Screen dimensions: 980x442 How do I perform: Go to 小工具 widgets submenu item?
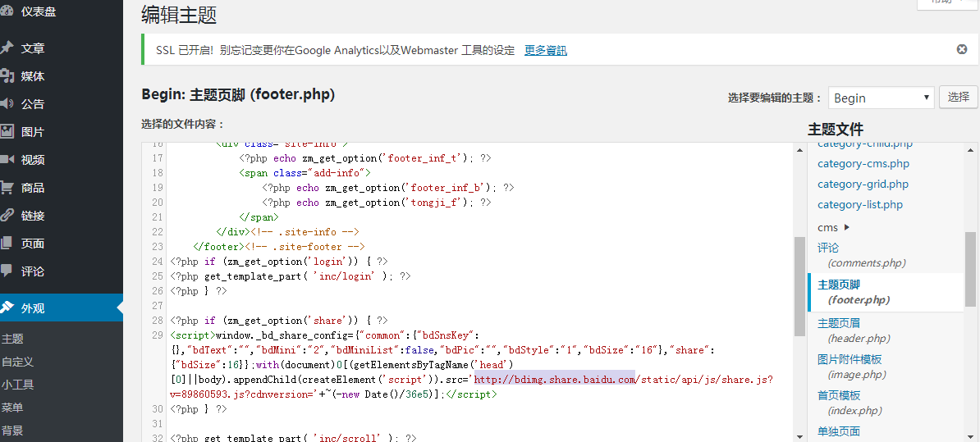point(17,385)
